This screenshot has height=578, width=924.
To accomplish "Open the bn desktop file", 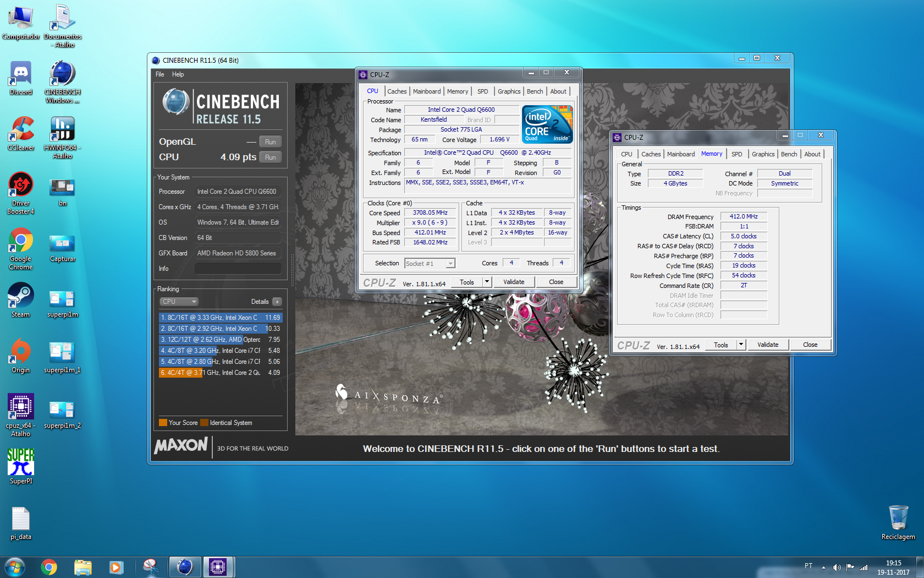I will (x=63, y=192).
